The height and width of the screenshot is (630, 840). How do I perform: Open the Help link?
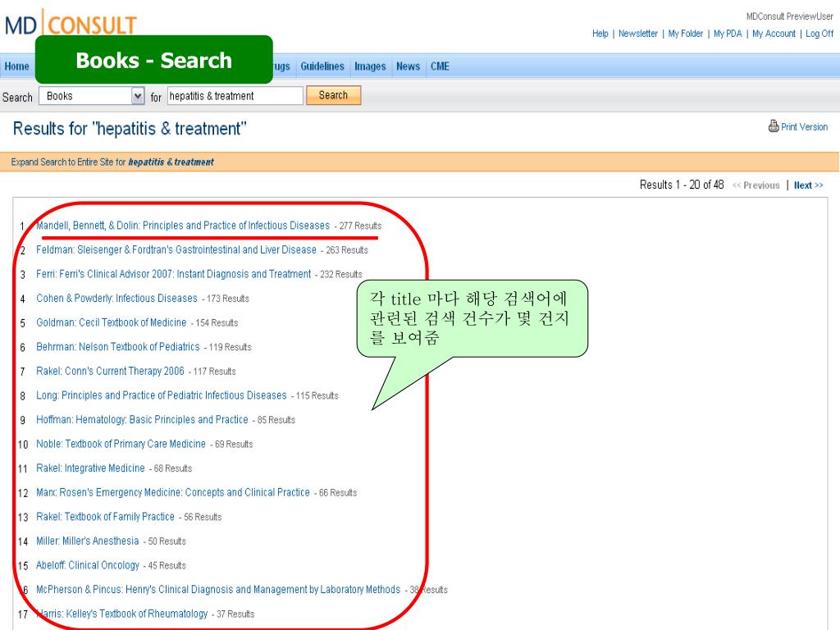click(x=600, y=34)
